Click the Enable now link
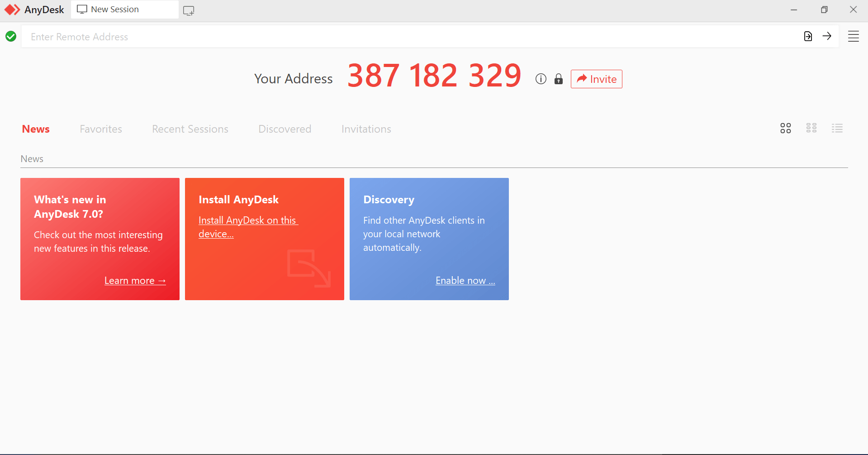This screenshot has width=868, height=455. pyautogui.click(x=465, y=281)
